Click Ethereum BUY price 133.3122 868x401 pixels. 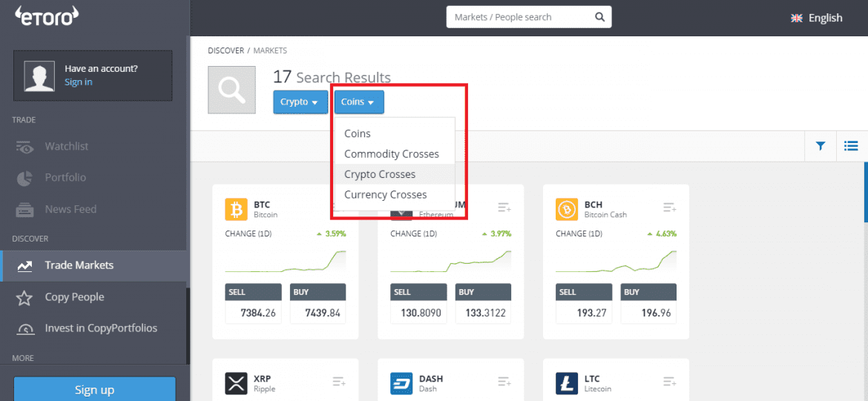483,314
